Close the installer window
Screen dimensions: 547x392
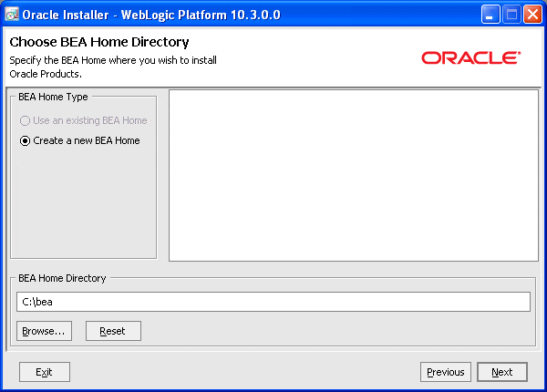[532, 15]
